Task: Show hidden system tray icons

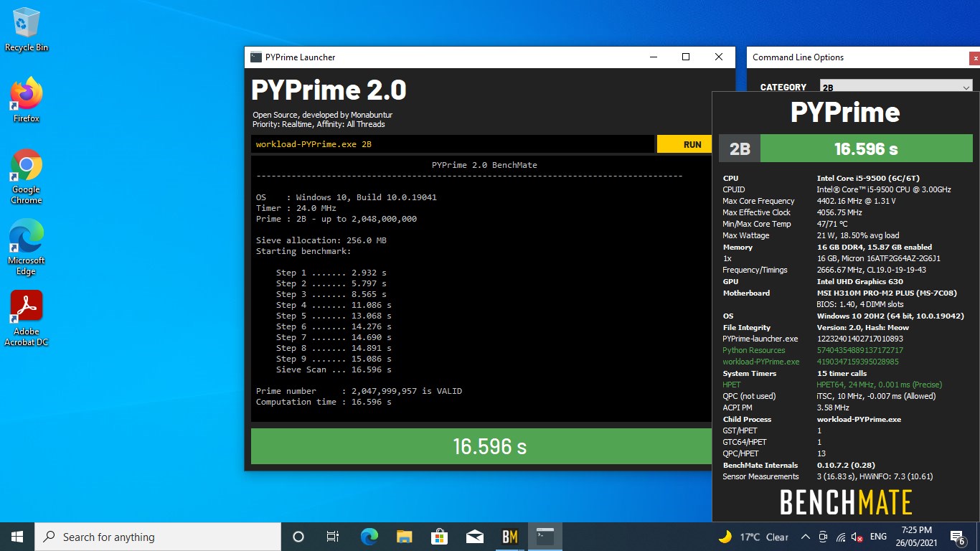Action: tap(806, 537)
